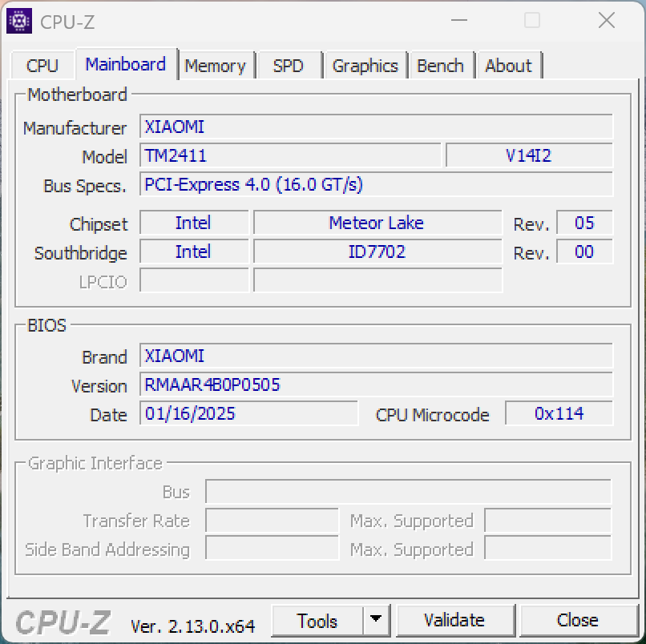646x644 pixels.
Task: Minimize the CPU-Z window
Action: (459, 20)
